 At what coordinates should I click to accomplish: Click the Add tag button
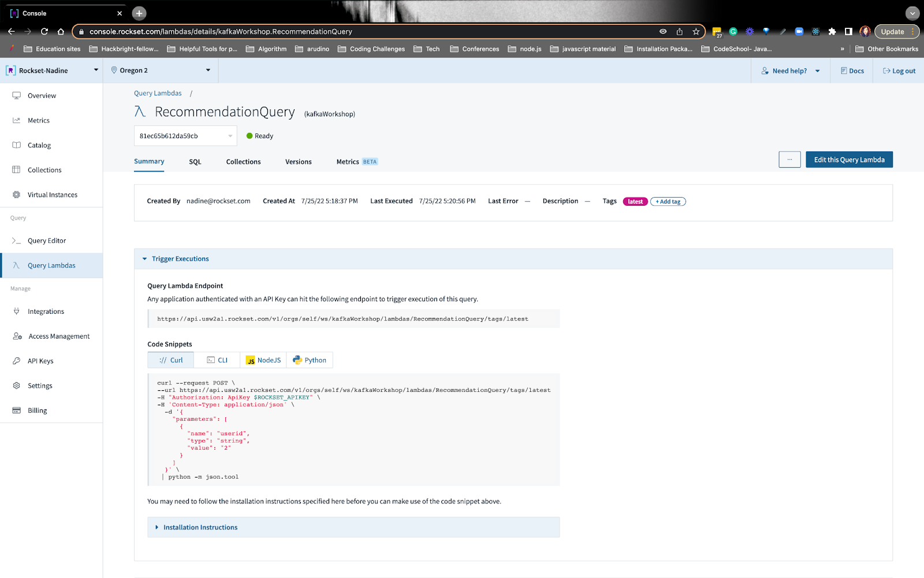pos(668,202)
